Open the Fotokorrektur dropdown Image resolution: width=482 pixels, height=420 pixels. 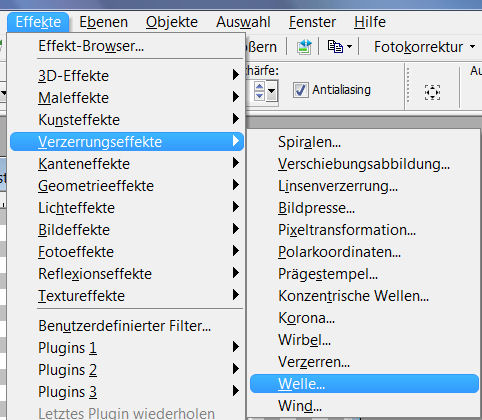click(424, 47)
